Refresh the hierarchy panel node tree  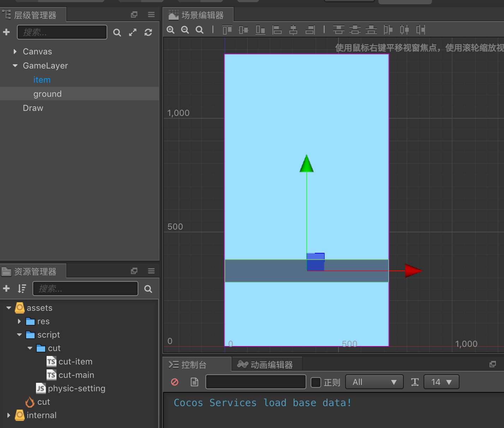coord(148,32)
